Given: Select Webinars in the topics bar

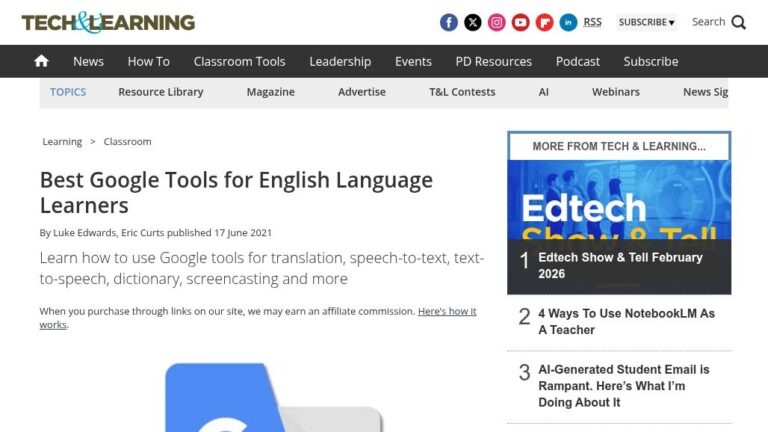Looking at the screenshot, I should pyautogui.click(x=616, y=92).
